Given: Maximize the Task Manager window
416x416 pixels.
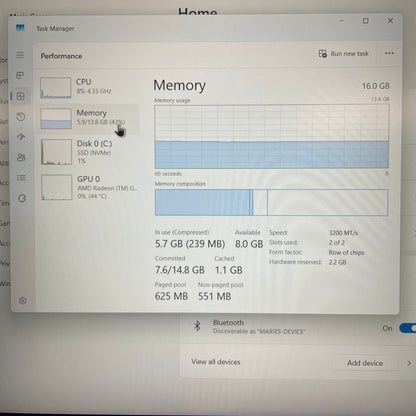Looking at the screenshot, I should coord(366,21).
